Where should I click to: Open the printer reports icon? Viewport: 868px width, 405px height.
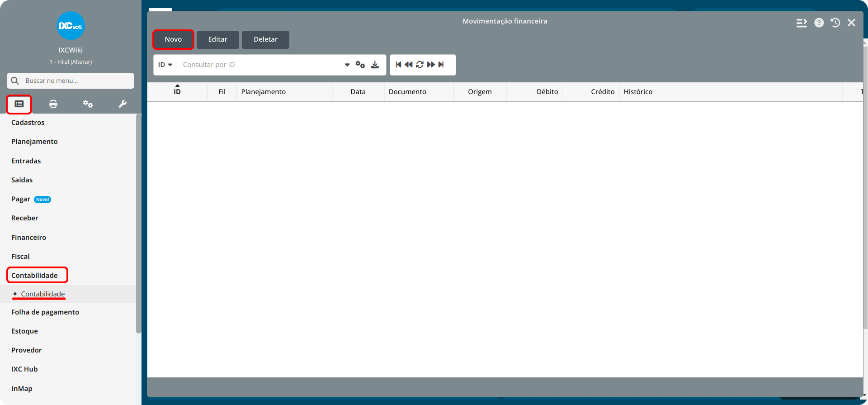click(x=53, y=104)
